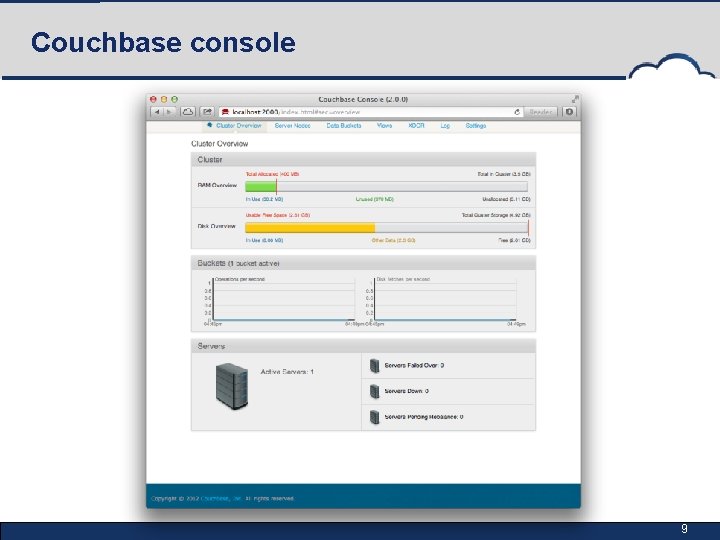
Task: Click the Other Data orange label
Action: tap(394, 240)
